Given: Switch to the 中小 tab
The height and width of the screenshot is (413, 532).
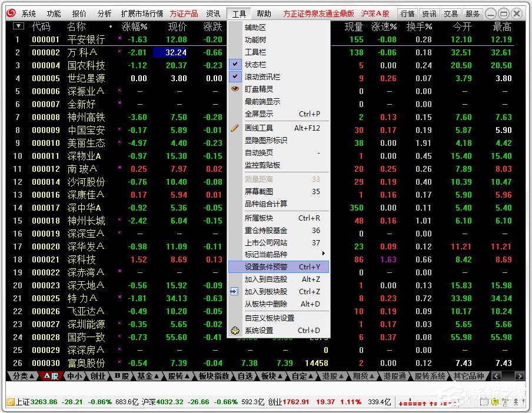Looking at the screenshot, I should (x=74, y=376).
